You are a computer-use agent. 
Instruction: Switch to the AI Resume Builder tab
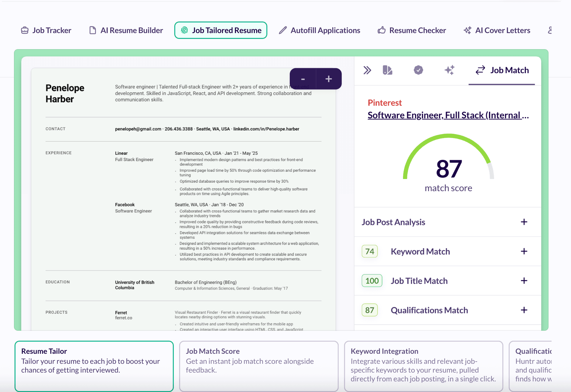tap(126, 30)
